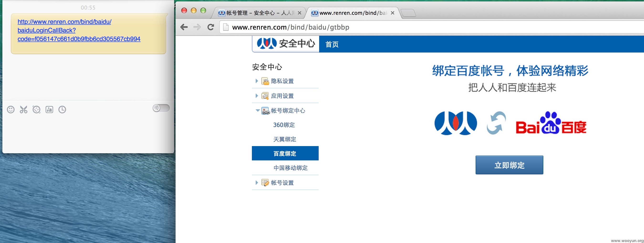Image resolution: width=644 pixels, height=243 pixels.
Task: Click the 00:55 timestamp in chat
Action: (x=88, y=8)
